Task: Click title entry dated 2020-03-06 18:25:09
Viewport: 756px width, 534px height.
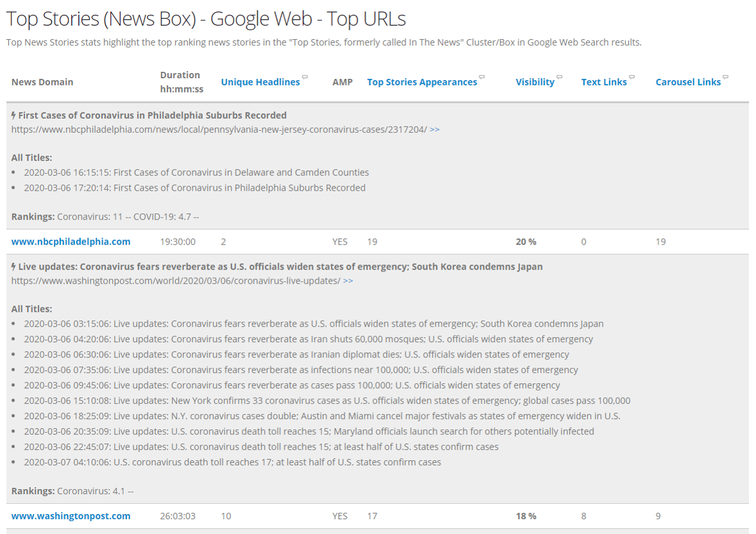Action: coord(322,417)
